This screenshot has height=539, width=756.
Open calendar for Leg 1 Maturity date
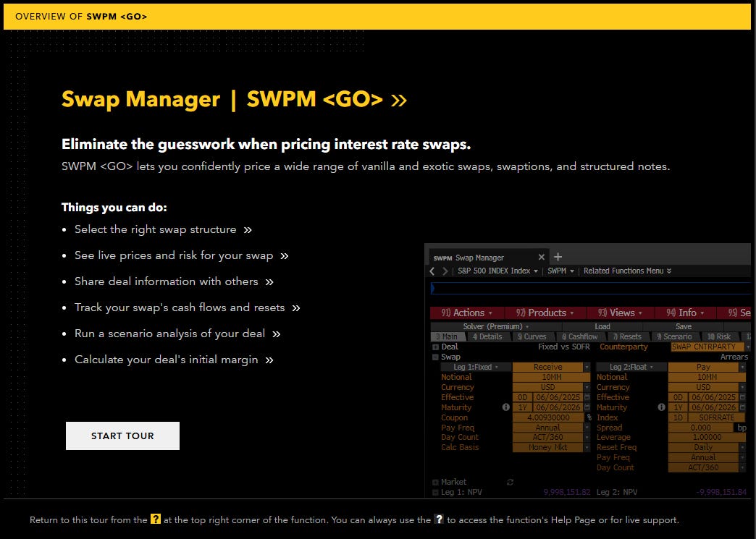pyautogui.click(x=587, y=407)
